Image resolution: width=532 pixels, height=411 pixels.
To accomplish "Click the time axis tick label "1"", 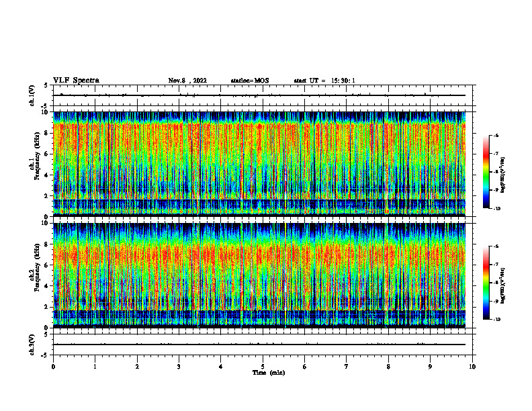I will click(x=95, y=367).
